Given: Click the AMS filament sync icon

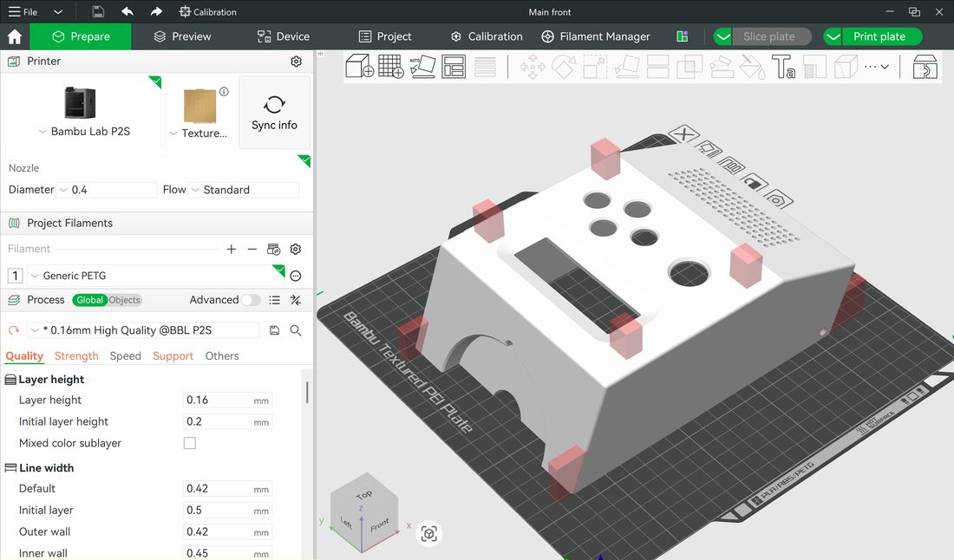Looking at the screenshot, I should pyautogui.click(x=274, y=249).
